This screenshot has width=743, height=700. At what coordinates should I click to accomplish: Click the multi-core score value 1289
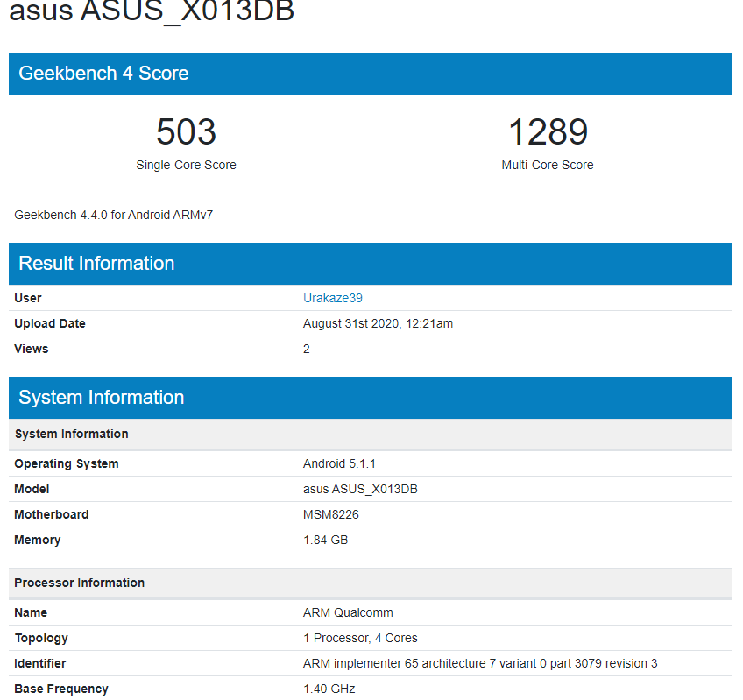coord(548,131)
